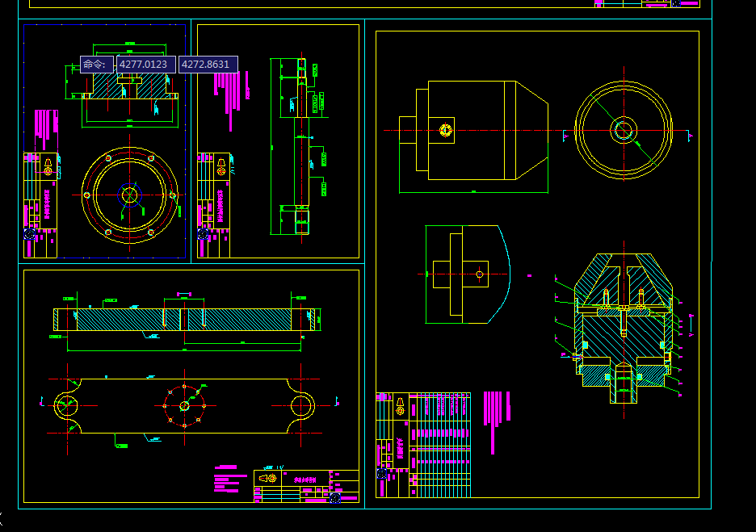Select the cylindrical body side view with tapered end
The width and height of the screenshot is (756, 532).
473,130
